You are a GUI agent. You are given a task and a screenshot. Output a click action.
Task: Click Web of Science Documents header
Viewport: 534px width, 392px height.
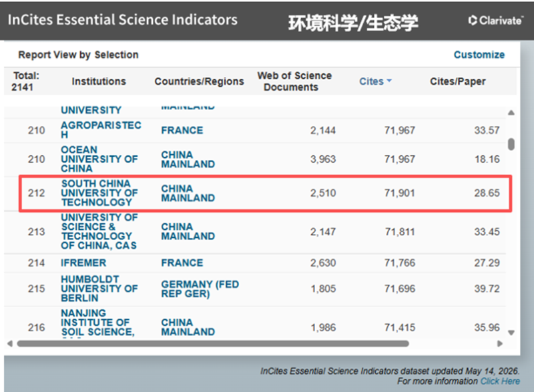(294, 81)
